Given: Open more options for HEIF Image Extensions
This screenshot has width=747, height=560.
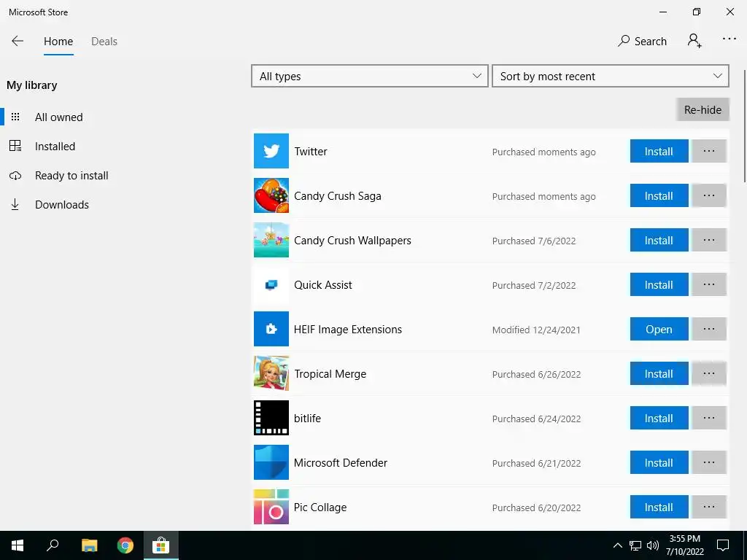Looking at the screenshot, I should point(709,329).
